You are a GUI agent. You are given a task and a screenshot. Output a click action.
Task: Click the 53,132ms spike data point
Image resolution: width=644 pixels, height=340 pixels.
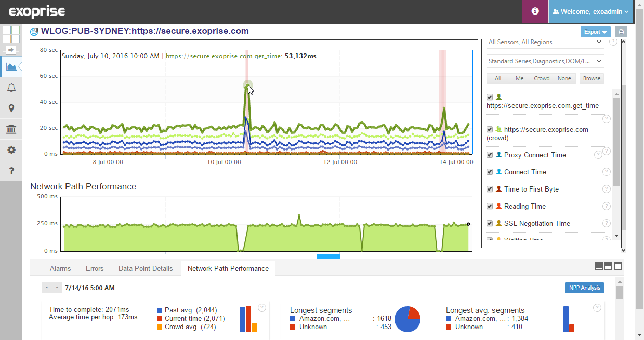[248, 85]
